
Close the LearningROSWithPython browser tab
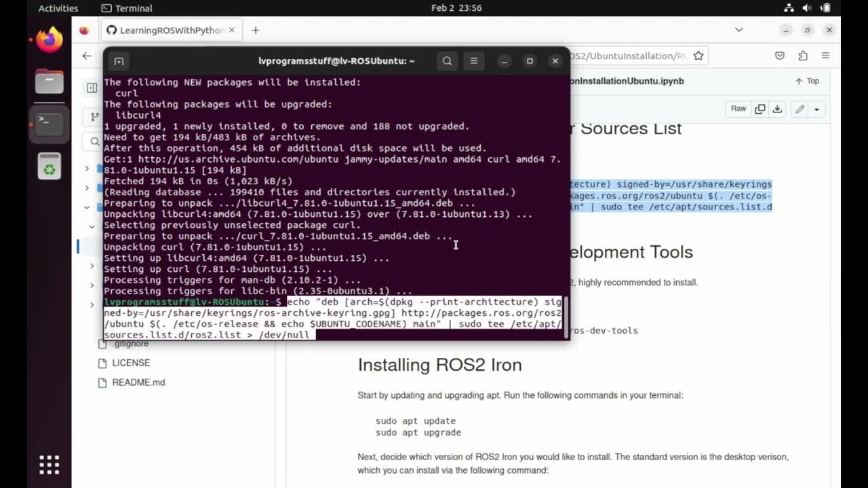point(232,30)
